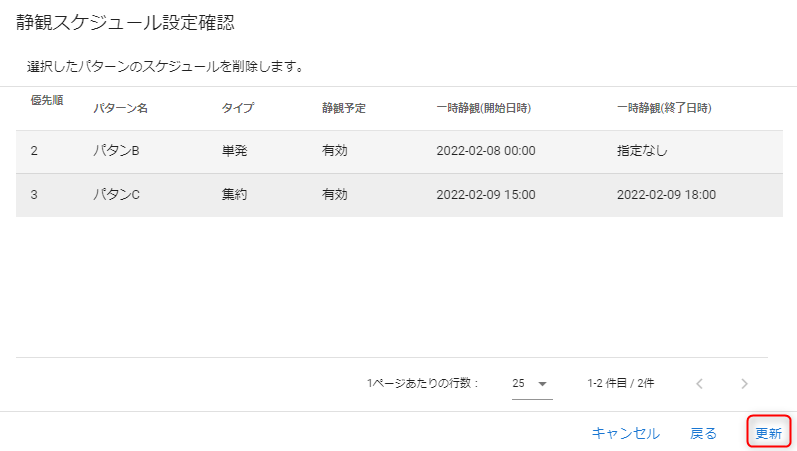Click start time 2022-02-09 15:00
This screenshot has height=451, width=797.
(x=486, y=195)
